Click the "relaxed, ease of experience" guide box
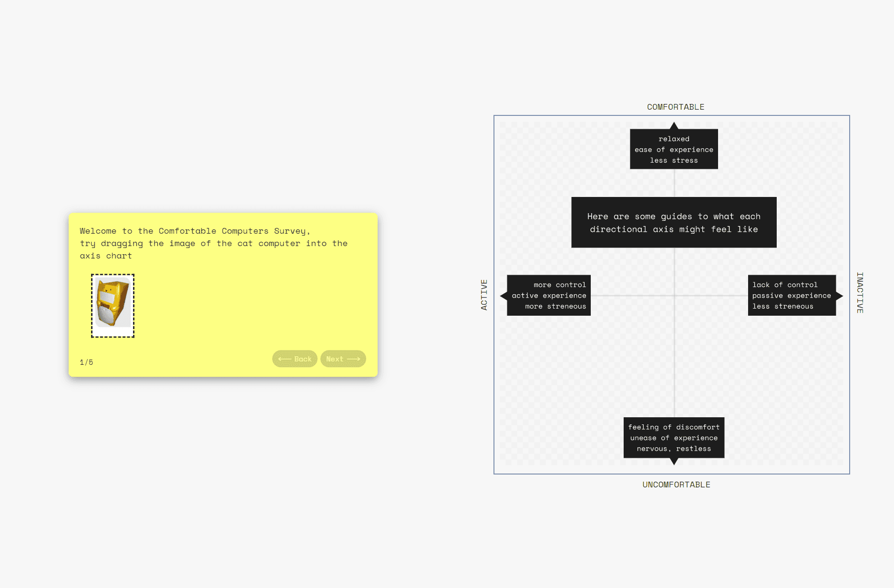Image resolution: width=894 pixels, height=588 pixels. click(674, 149)
